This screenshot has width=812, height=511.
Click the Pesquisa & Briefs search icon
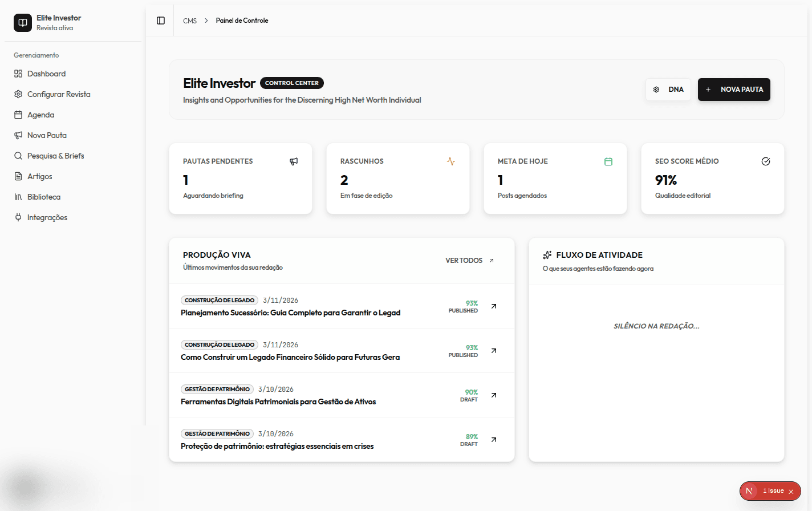(x=18, y=156)
